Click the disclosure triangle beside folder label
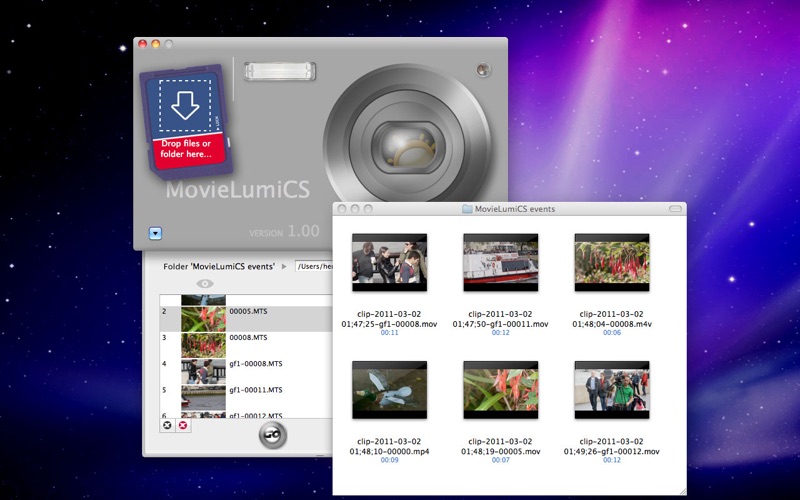This screenshot has height=500, width=800. [284, 266]
